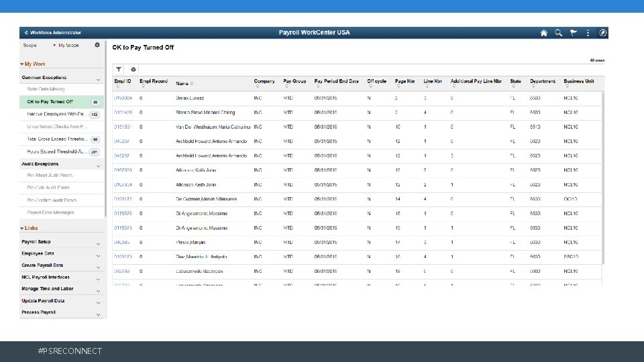The width and height of the screenshot is (644, 362).
Task: Sort by Company column header
Action: 264,82
